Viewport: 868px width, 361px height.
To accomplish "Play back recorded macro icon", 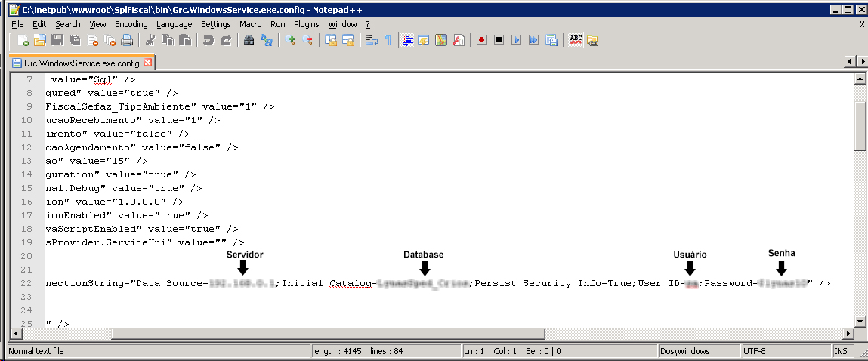I will click(x=517, y=41).
